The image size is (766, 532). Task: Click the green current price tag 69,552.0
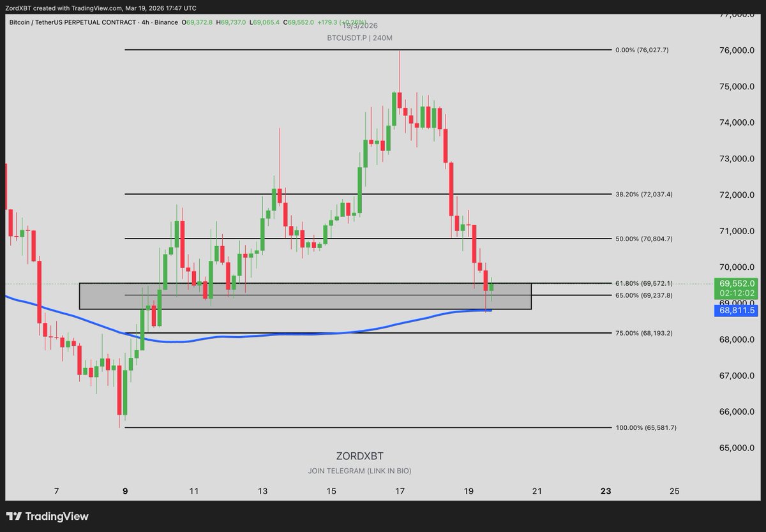pos(738,283)
